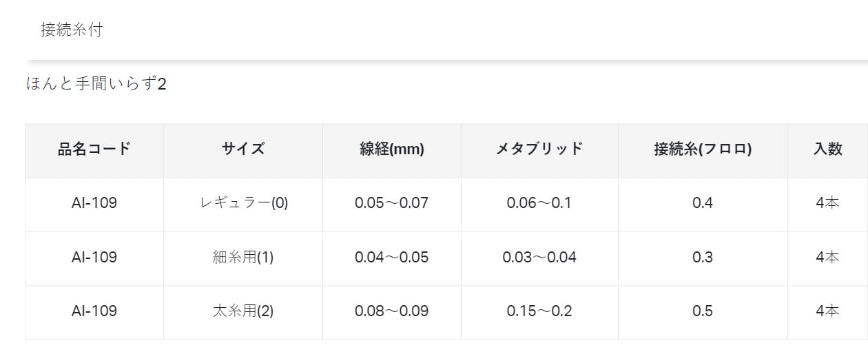Click the 0.06～0.1 メタブリッド cell
This screenshot has height=354, width=868.
(x=539, y=203)
